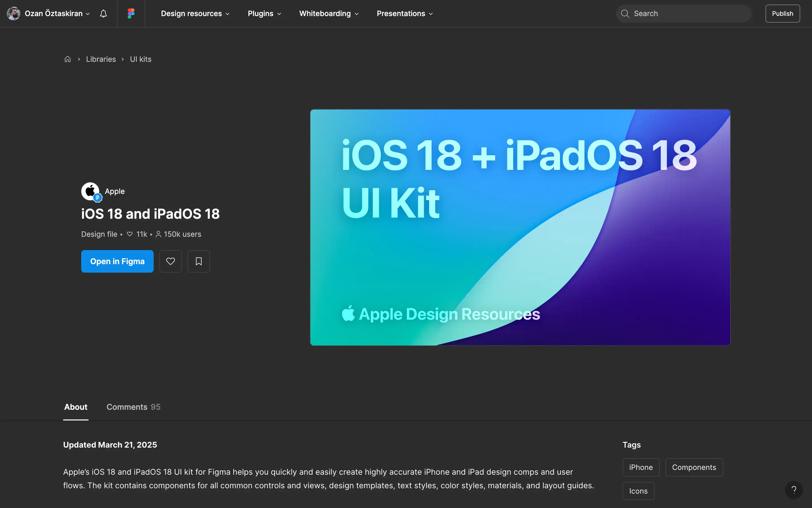Go to home via breadcrumb house icon
The width and height of the screenshot is (812, 508).
click(x=67, y=59)
